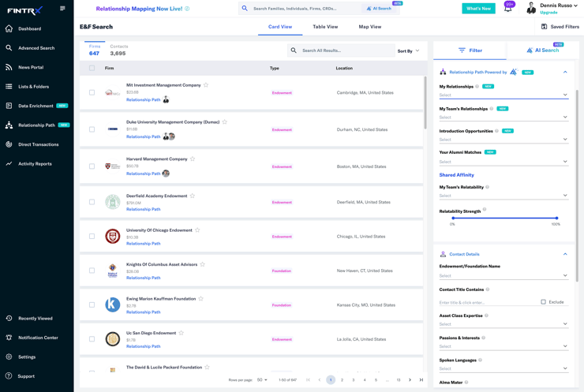
Task: Click What's New button
Action: point(478,8)
